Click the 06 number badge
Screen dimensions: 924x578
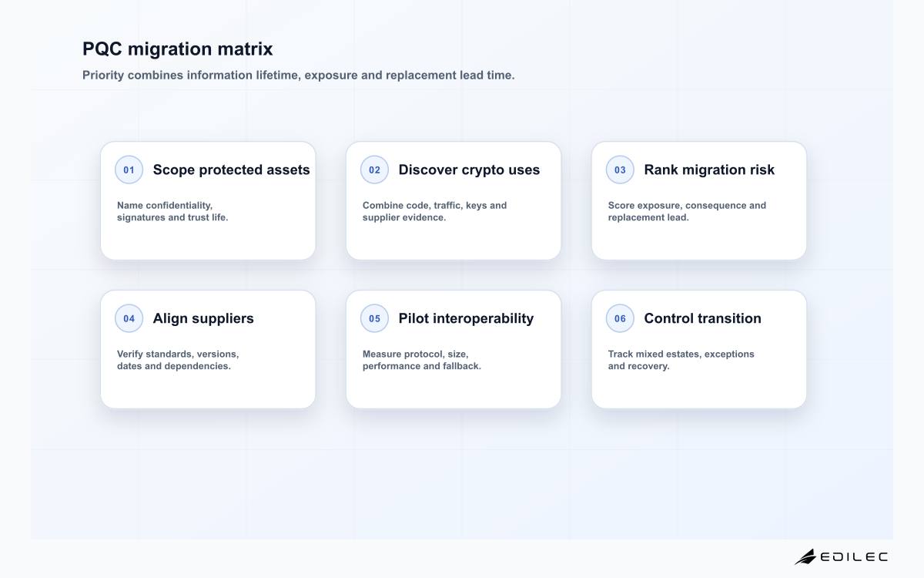pyautogui.click(x=620, y=318)
